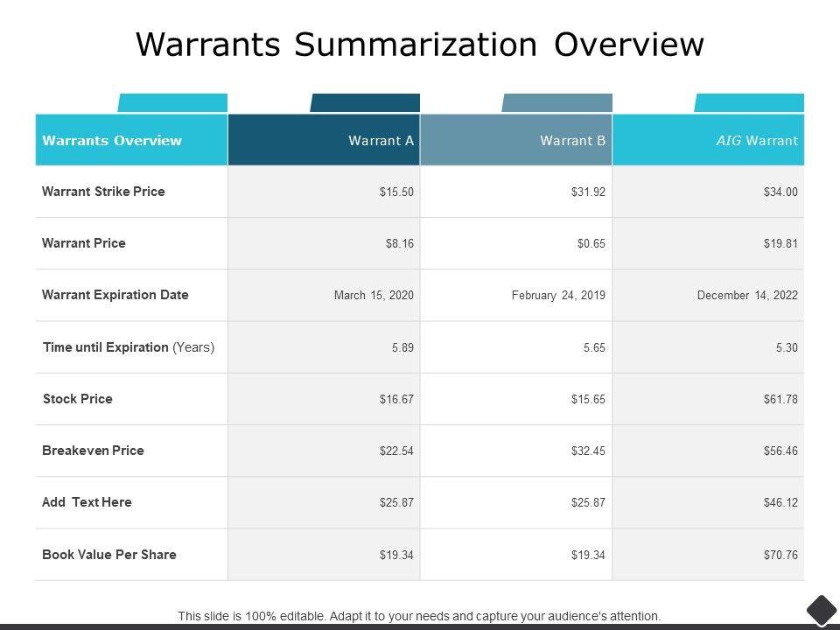The image size is (840, 630).
Task: Click the cyan tab shape above AIG Warrant
Action: (749, 103)
